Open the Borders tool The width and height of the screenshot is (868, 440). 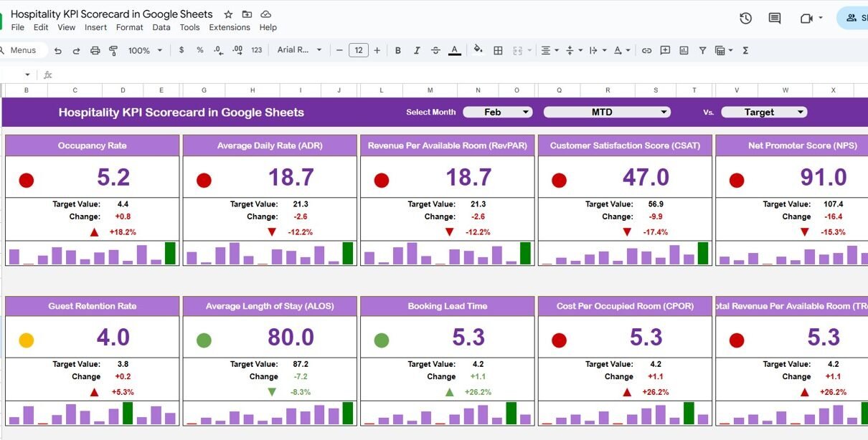coord(498,50)
